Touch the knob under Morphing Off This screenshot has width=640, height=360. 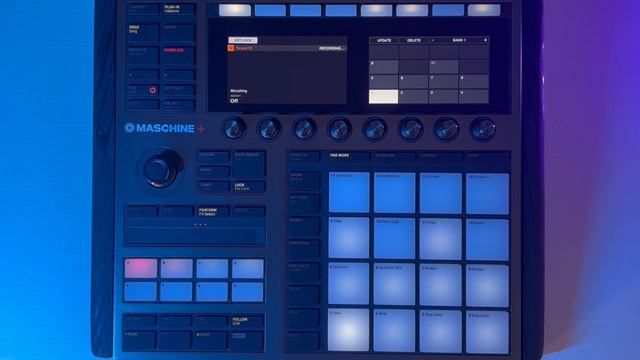[x=234, y=129]
